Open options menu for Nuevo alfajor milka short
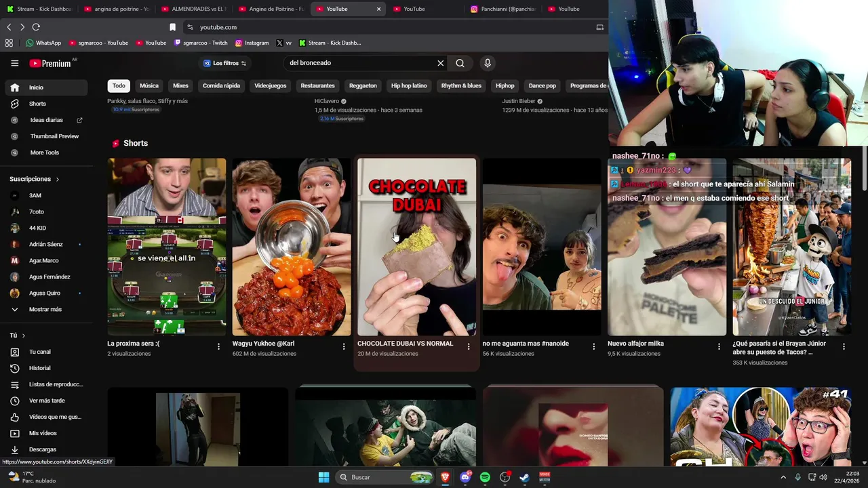 pyautogui.click(x=719, y=346)
